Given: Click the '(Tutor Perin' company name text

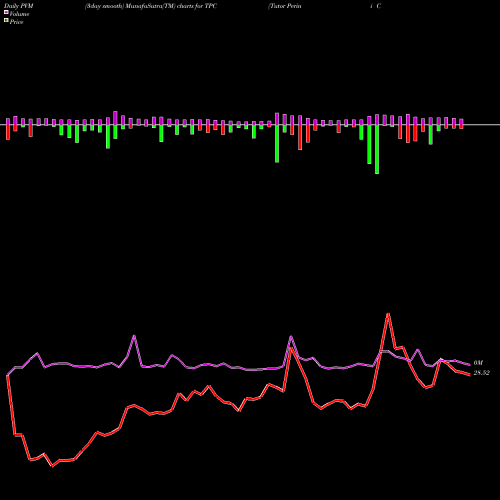Looking at the screenshot, I should click(285, 6).
